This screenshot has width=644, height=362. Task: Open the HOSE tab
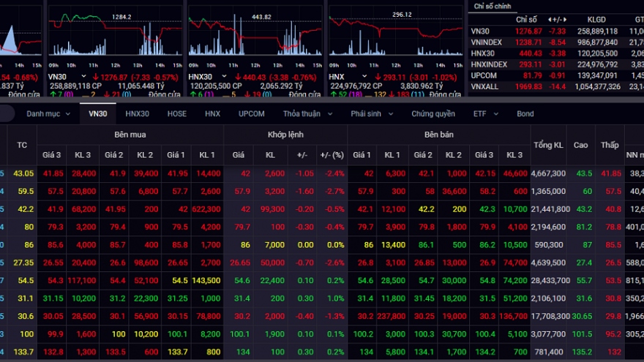pos(177,113)
